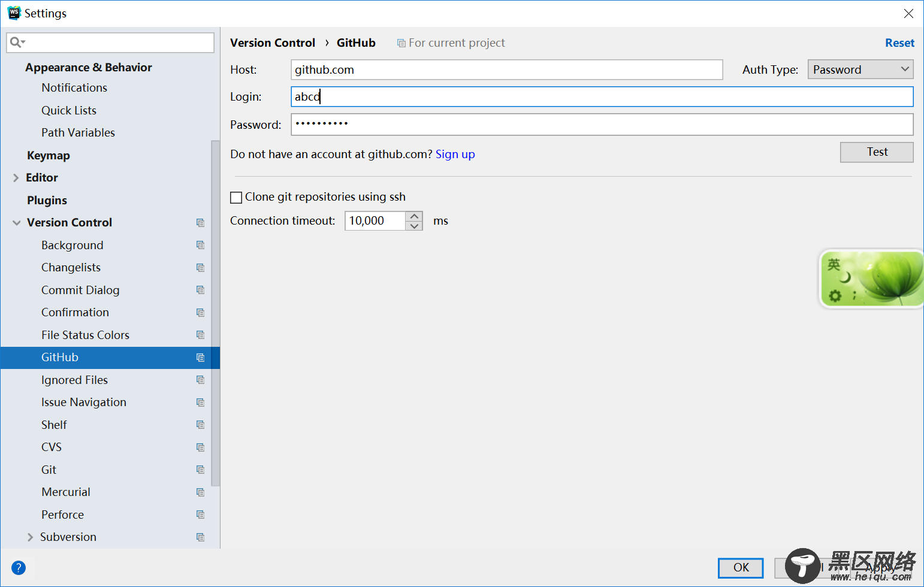Select Perforce settings
Viewport: 924px width, 587px height.
pyautogui.click(x=62, y=515)
